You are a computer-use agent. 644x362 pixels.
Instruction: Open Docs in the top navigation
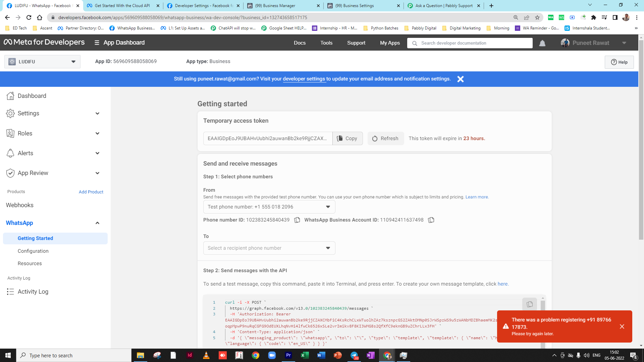click(300, 43)
